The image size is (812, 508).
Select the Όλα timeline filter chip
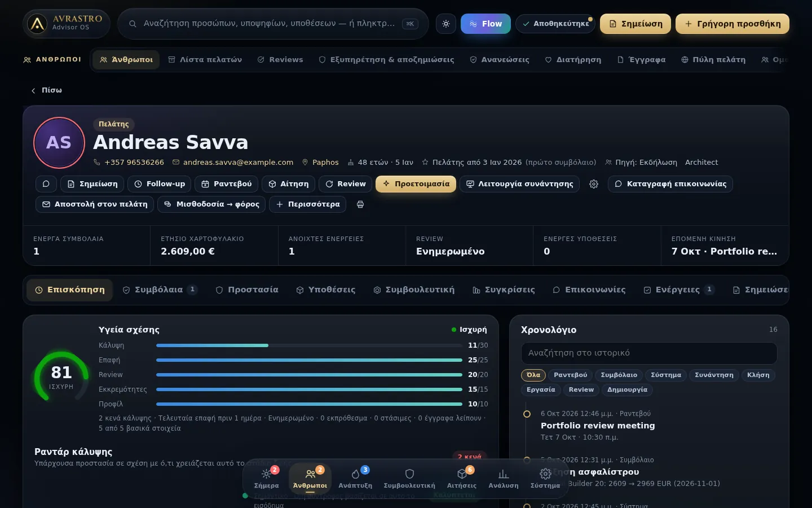[x=533, y=375]
